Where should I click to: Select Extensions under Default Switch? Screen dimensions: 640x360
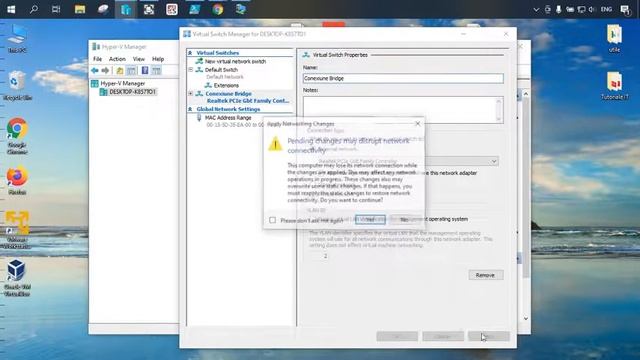pyautogui.click(x=226, y=85)
